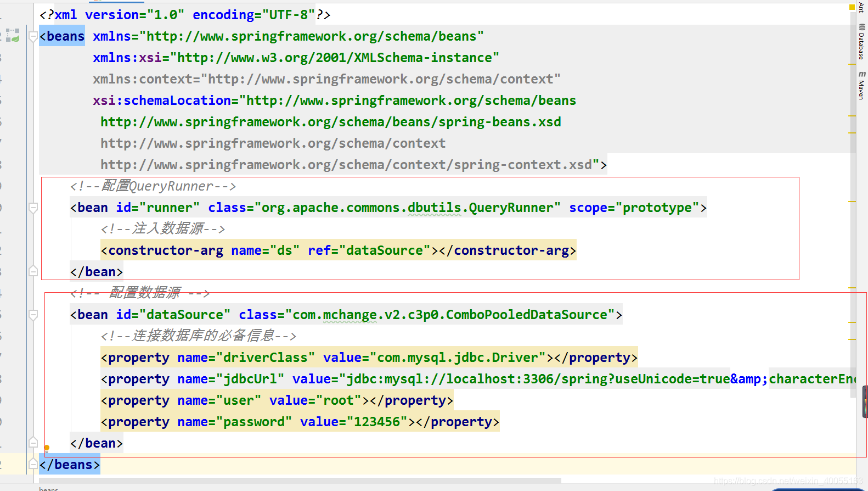The width and height of the screenshot is (868, 491).
Task: Click the 配置QueryRunner comment
Action: [153, 186]
